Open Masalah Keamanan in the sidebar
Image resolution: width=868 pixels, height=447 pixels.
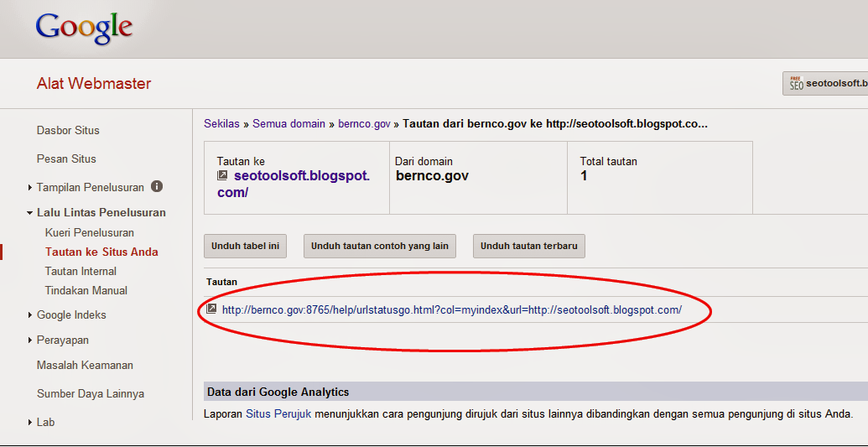[85, 366]
